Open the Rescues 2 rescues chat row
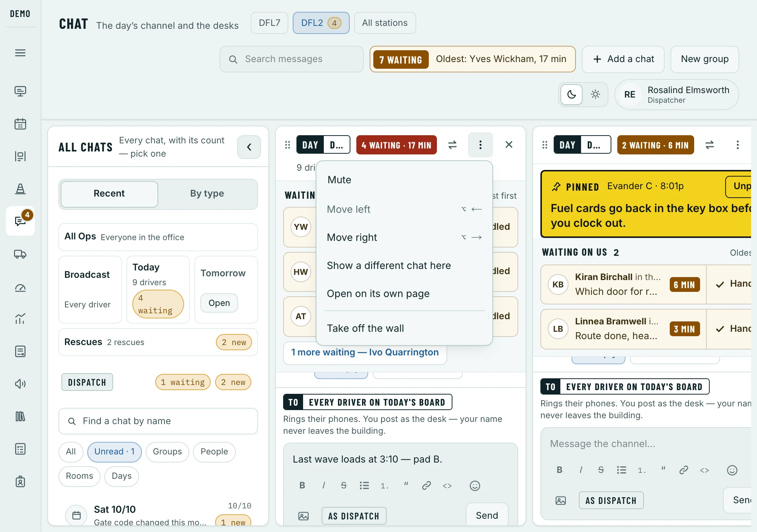Image resolution: width=757 pixels, height=532 pixels. (x=158, y=342)
